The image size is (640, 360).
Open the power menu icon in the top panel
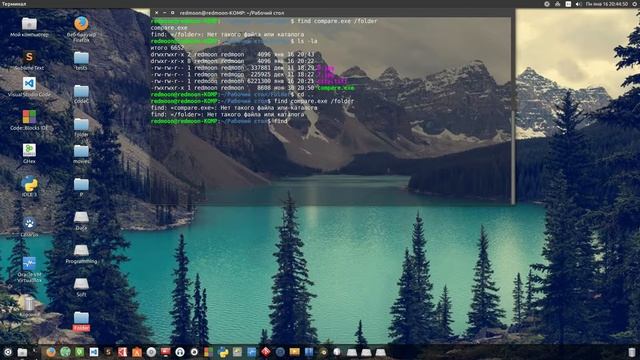pyautogui.click(x=636, y=4)
